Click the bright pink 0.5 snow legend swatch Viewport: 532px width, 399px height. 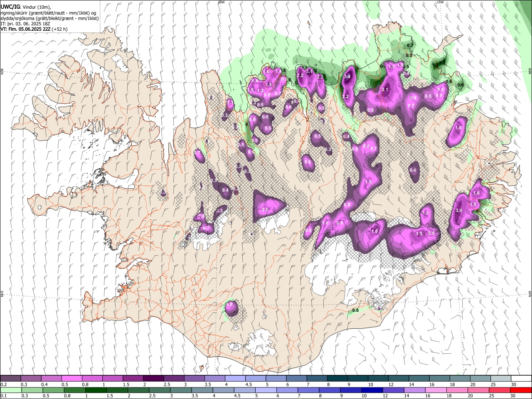pyautogui.click(x=71, y=379)
